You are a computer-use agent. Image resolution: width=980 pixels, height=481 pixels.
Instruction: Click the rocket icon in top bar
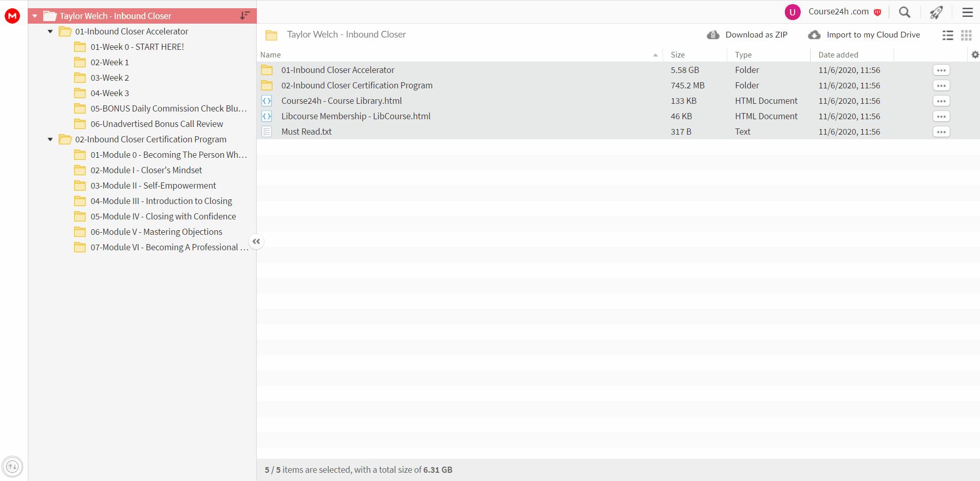(936, 12)
